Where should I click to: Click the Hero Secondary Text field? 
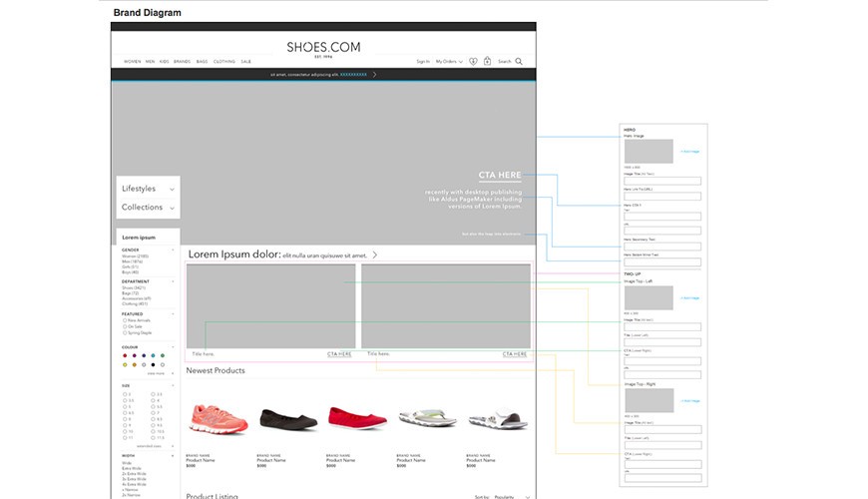(662, 247)
